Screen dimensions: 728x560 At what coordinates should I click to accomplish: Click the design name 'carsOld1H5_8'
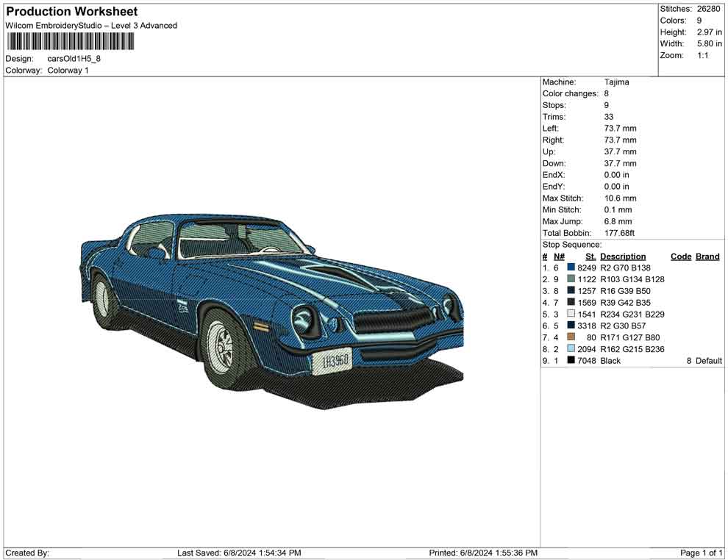pyautogui.click(x=74, y=59)
